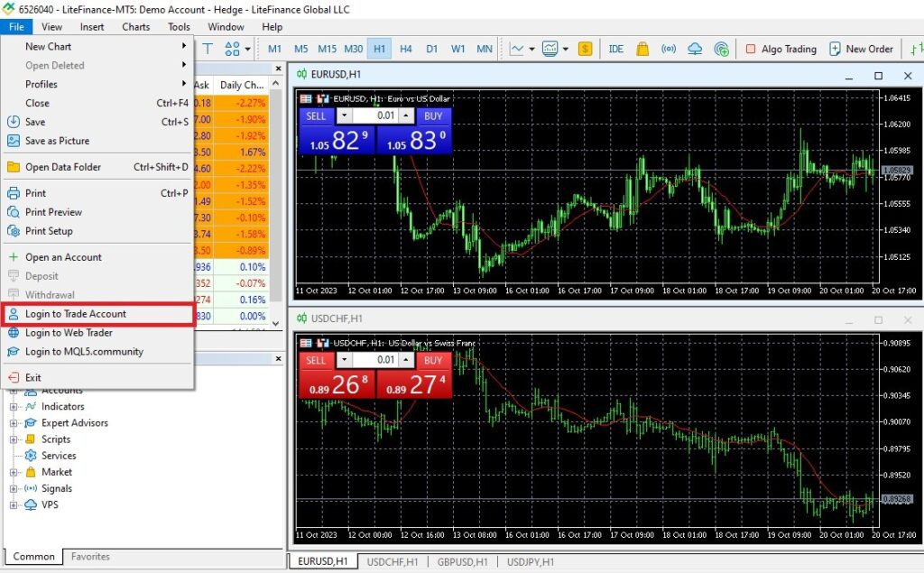924x573 pixels.
Task: Toggle Algo Trading on
Action: coord(780,49)
